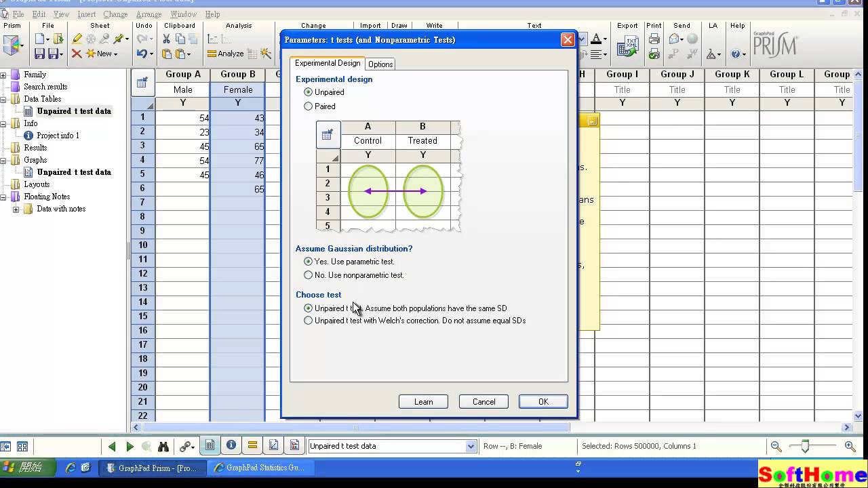868x488 pixels.
Task: Go to previous sheet green arrow
Action: click(113, 446)
